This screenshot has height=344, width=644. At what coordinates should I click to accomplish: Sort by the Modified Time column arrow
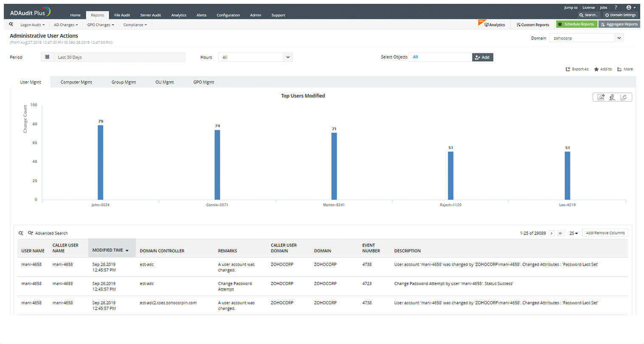127,250
